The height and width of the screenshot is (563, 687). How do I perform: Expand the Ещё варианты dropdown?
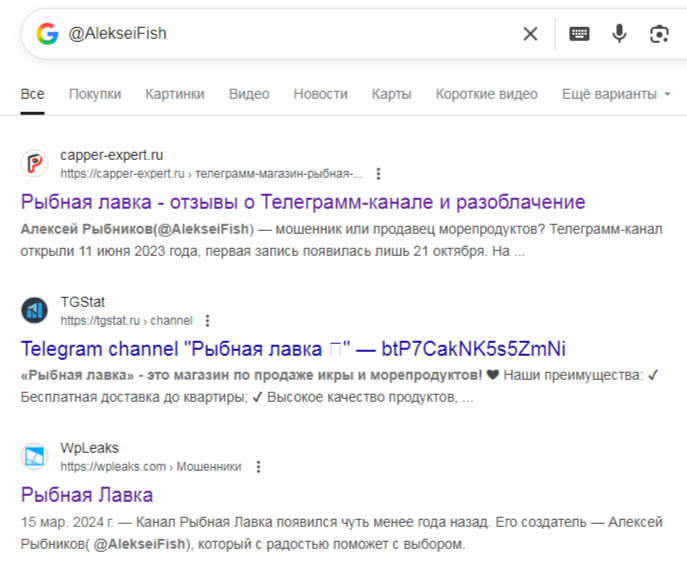coord(616,94)
